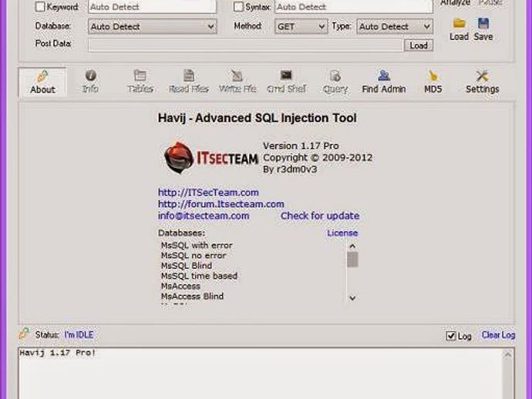Image resolution: width=532 pixels, height=399 pixels.
Task: Click the databases list scrollbar thumb
Action: coord(352,260)
